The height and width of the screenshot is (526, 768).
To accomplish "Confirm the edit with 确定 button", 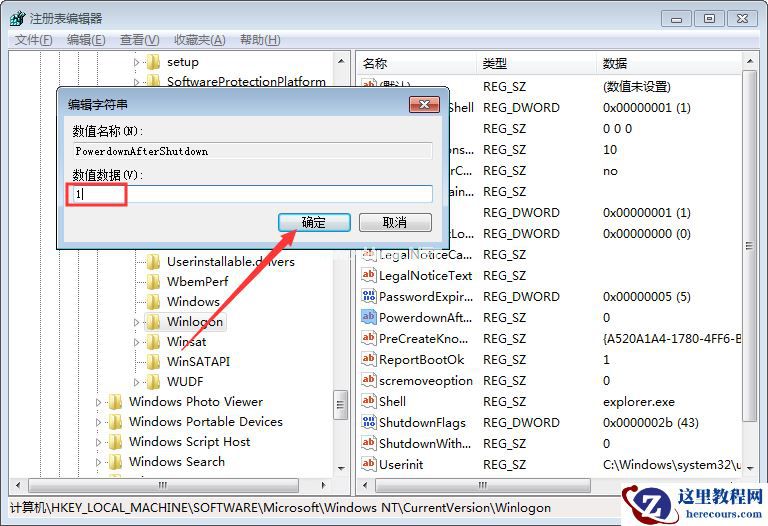I will [x=314, y=222].
